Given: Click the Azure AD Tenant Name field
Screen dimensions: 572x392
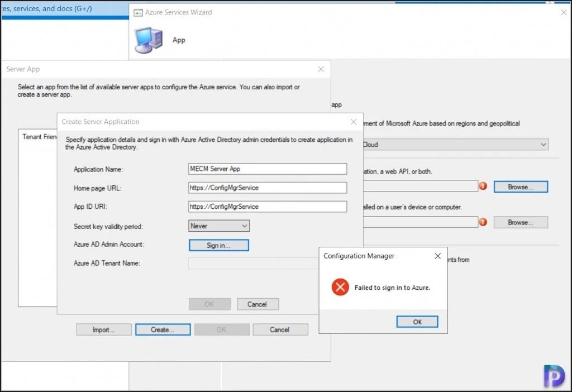Looking at the screenshot, I should (254, 263).
